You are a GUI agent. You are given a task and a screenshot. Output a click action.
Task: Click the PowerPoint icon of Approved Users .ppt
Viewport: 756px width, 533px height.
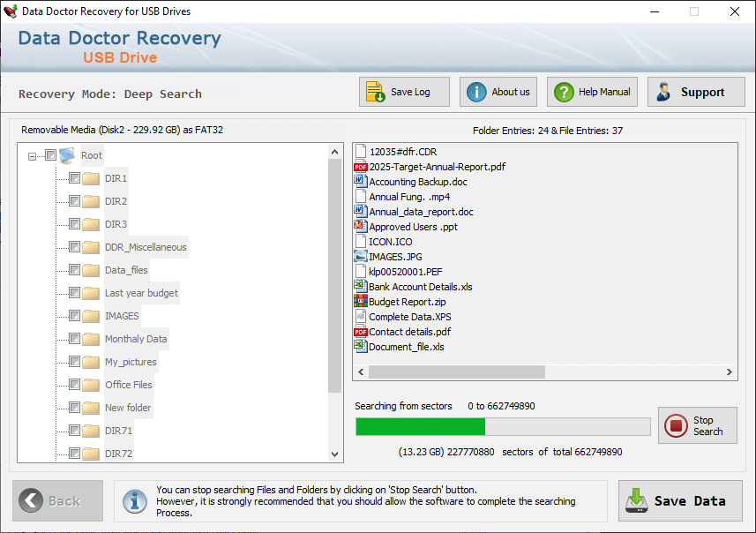(361, 226)
